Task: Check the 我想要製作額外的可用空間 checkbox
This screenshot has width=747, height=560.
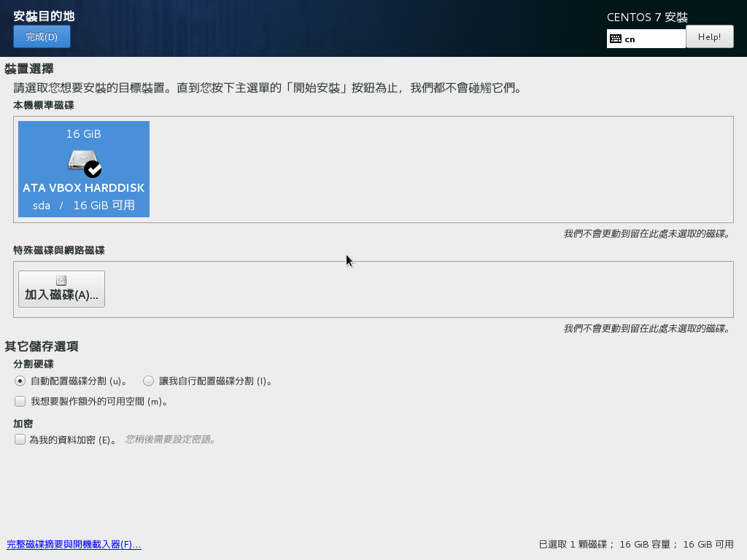Action: pyautogui.click(x=20, y=400)
